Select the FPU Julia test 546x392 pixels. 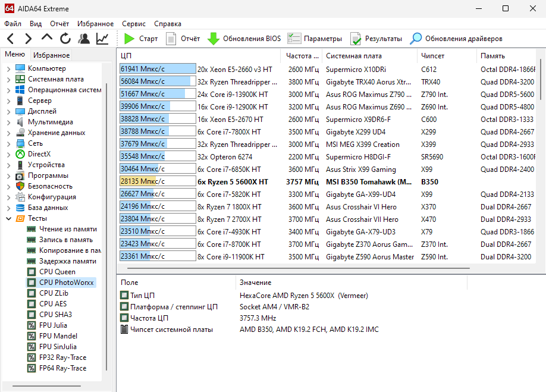tap(53, 325)
